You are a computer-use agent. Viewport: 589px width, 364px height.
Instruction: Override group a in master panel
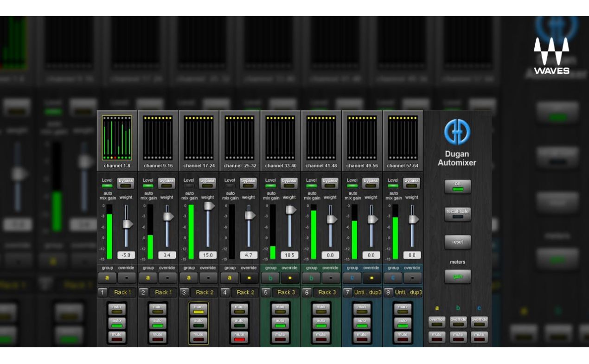(437, 322)
